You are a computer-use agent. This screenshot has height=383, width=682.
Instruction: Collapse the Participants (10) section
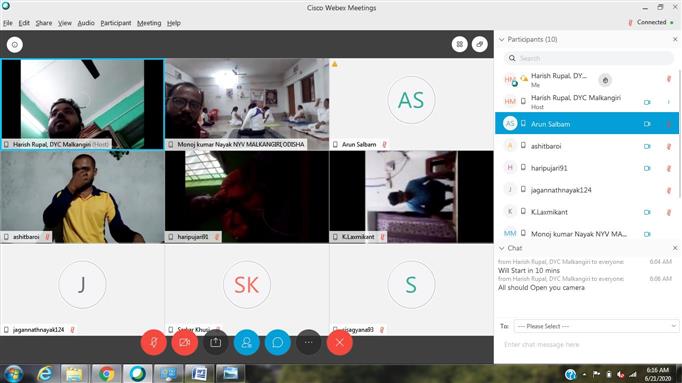[501, 40]
